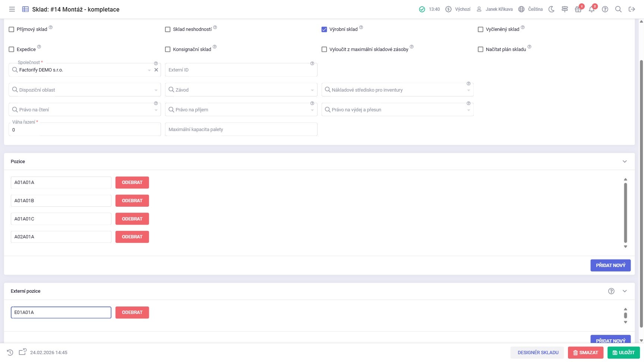
Task: Click the search magnifier in header
Action: coord(618,9)
